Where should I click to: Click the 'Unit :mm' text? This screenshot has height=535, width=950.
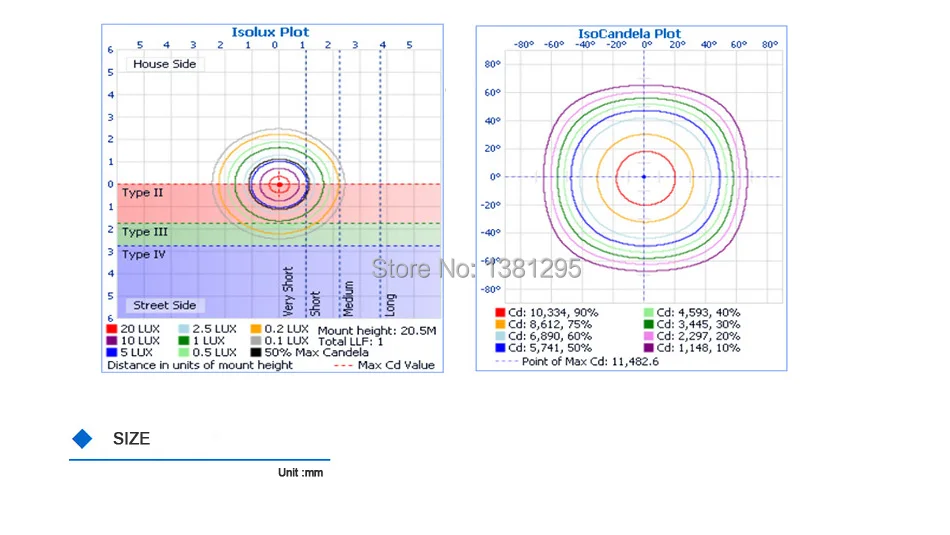coord(301,473)
